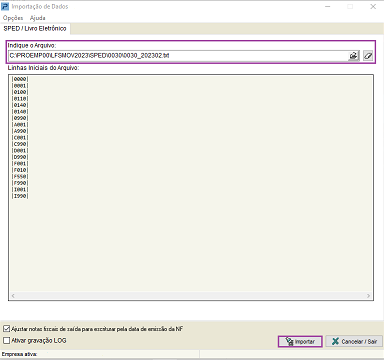
Task: Select the |0100| line
Action: click(20, 92)
